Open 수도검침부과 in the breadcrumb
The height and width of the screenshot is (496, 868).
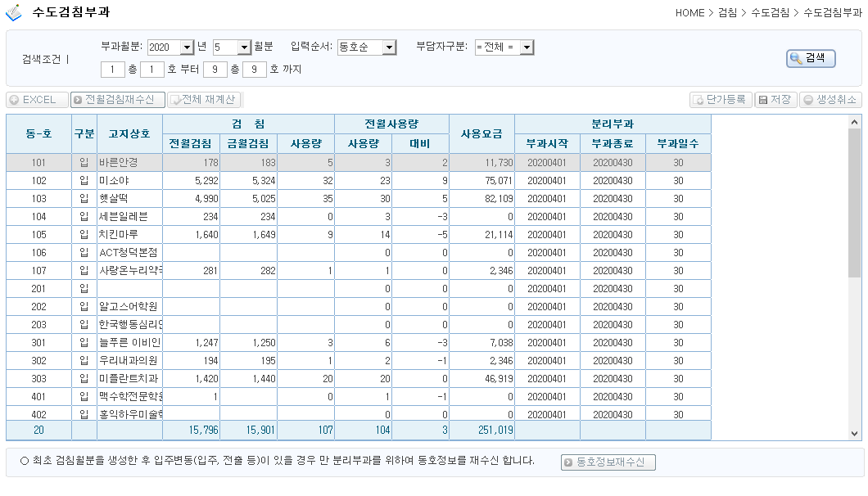pos(833,13)
